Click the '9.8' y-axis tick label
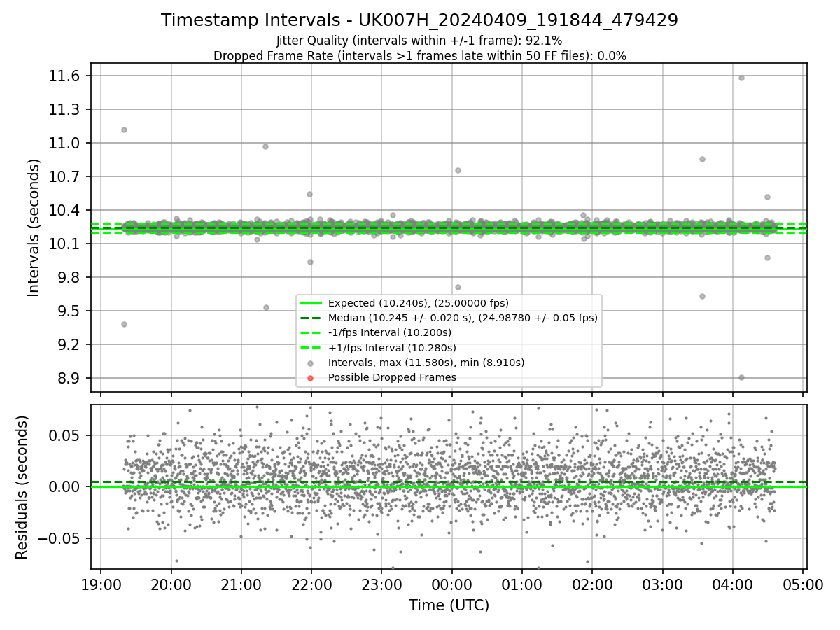The image size is (840, 630). coord(69,277)
